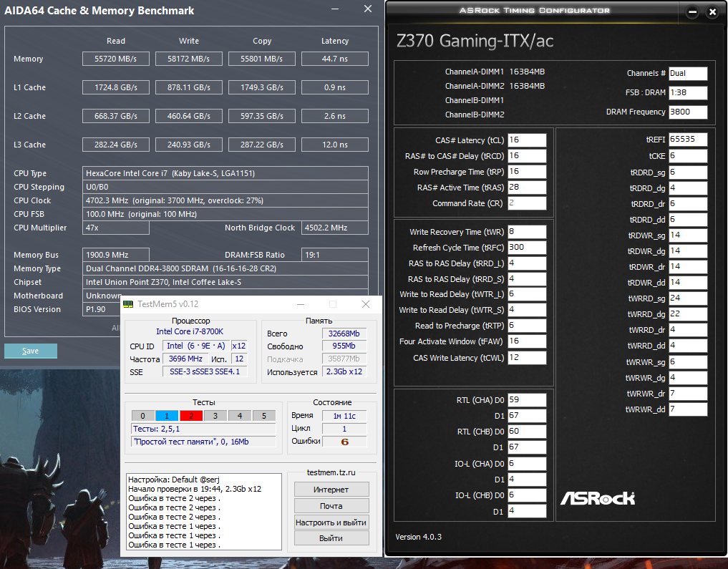Select blue test box 1 in TestMem5
The height and width of the screenshot is (569, 728).
(x=167, y=416)
